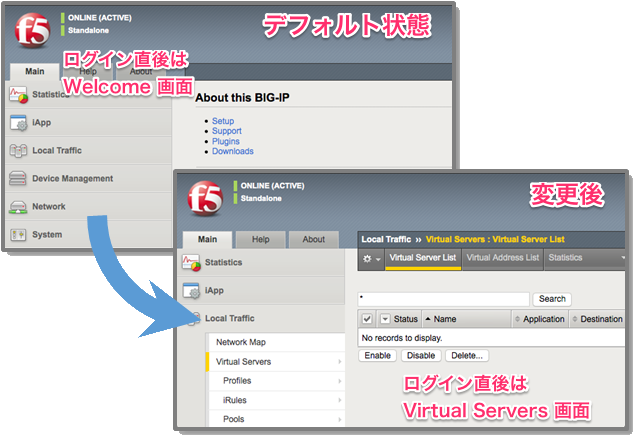Click the F5 logo in the default-state window
Viewport: 640px width, 442px height.
pyautogui.click(x=33, y=31)
